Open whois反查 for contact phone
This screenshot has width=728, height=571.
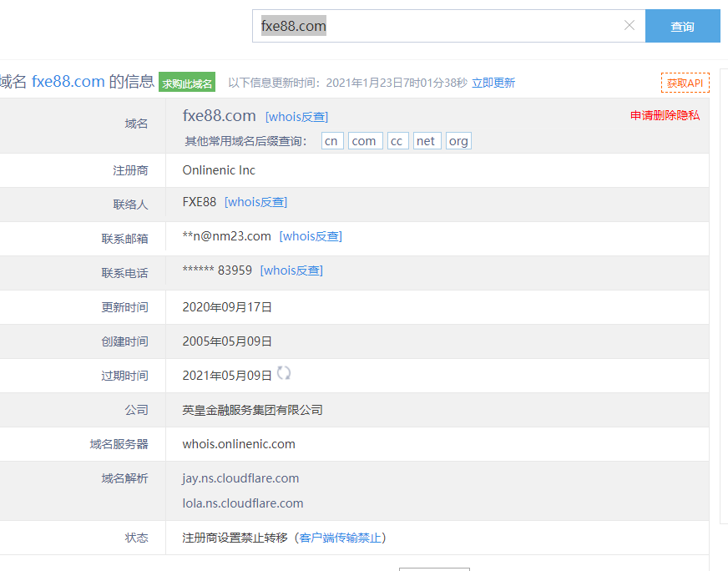click(291, 270)
